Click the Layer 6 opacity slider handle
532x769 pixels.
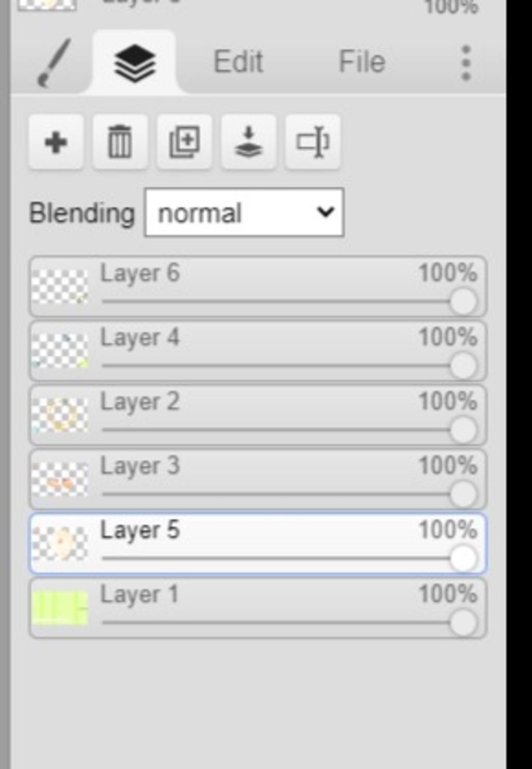click(x=463, y=301)
